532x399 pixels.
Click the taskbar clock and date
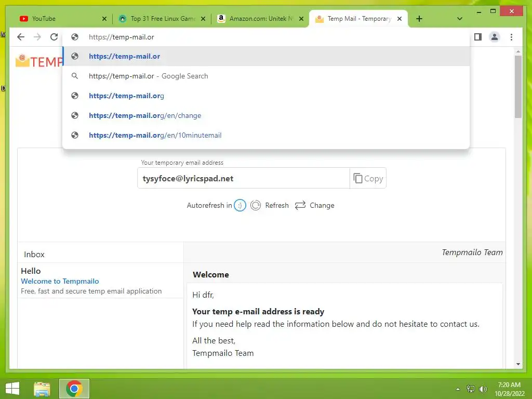[509, 389]
